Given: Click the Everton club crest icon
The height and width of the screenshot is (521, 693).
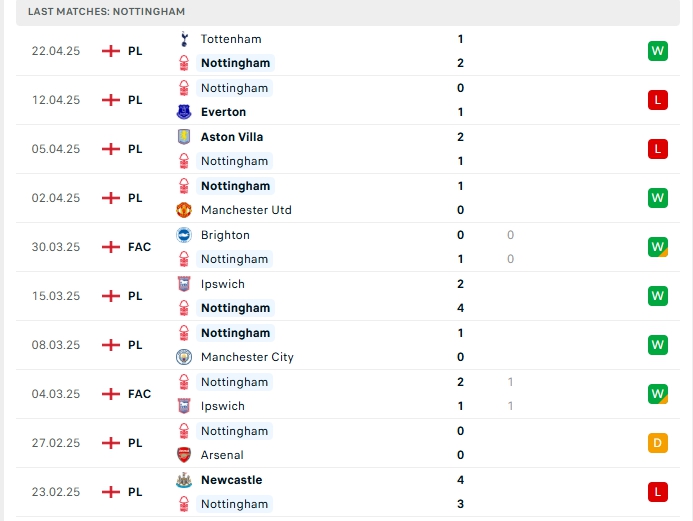Looking at the screenshot, I should coord(184,112).
